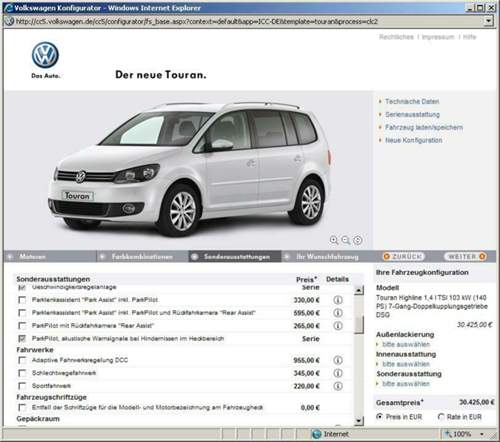Image resolution: width=500 pixels, height=442 pixels.
Task: Select Preis in EUR radio button
Action: click(x=379, y=416)
